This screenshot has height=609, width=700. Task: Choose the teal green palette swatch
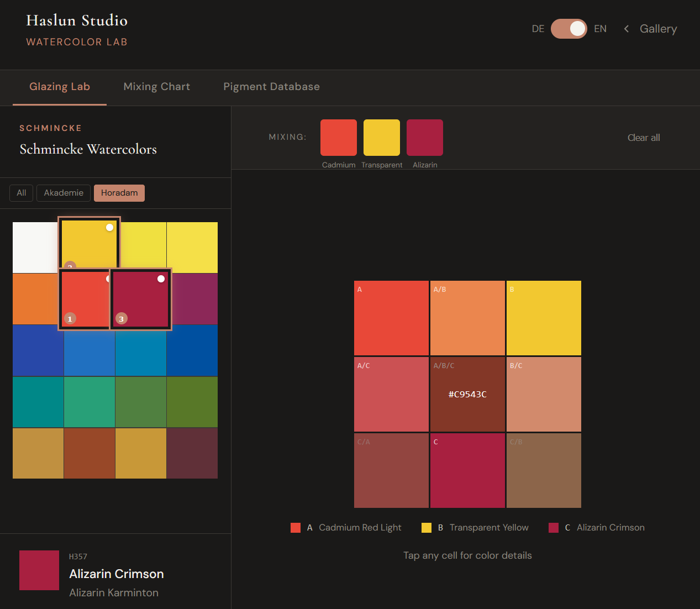pos(90,402)
